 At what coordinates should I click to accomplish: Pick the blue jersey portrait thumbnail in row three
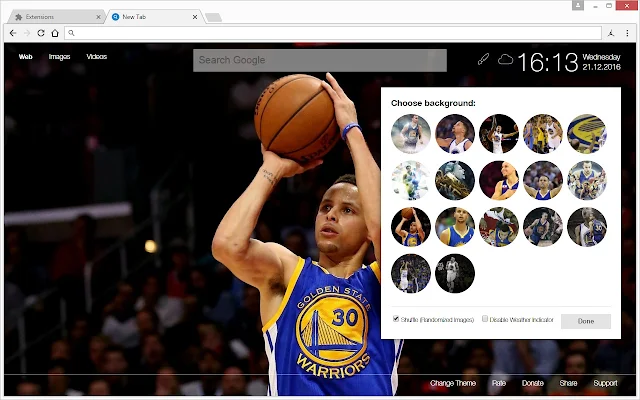[455, 227]
